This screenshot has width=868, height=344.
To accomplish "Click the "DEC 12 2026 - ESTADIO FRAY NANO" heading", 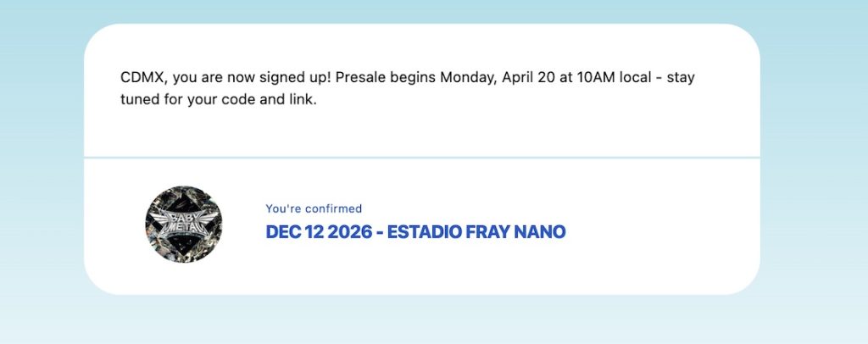I will (415, 232).
